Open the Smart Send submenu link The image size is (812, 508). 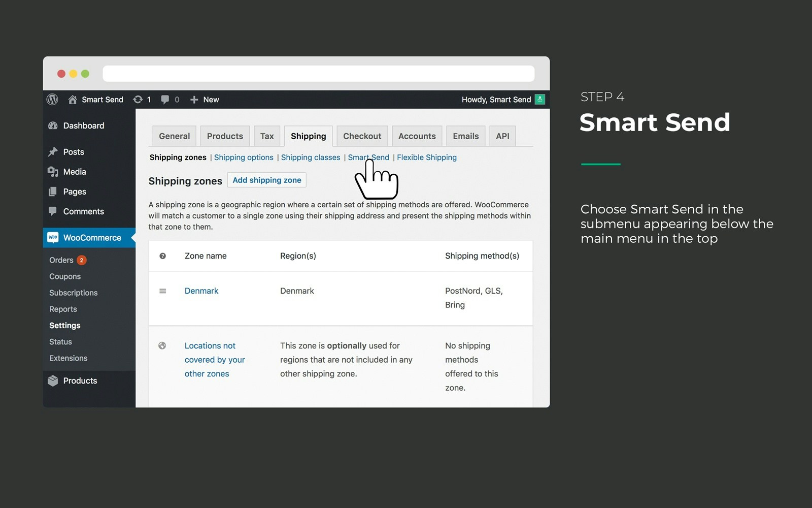pyautogui.click(x=368, y=157)
